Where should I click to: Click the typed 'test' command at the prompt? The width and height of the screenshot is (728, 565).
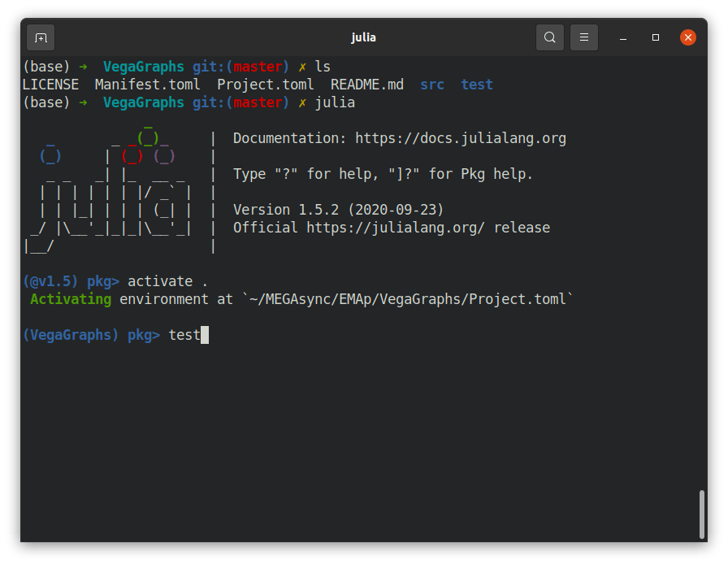pos(184,335)
